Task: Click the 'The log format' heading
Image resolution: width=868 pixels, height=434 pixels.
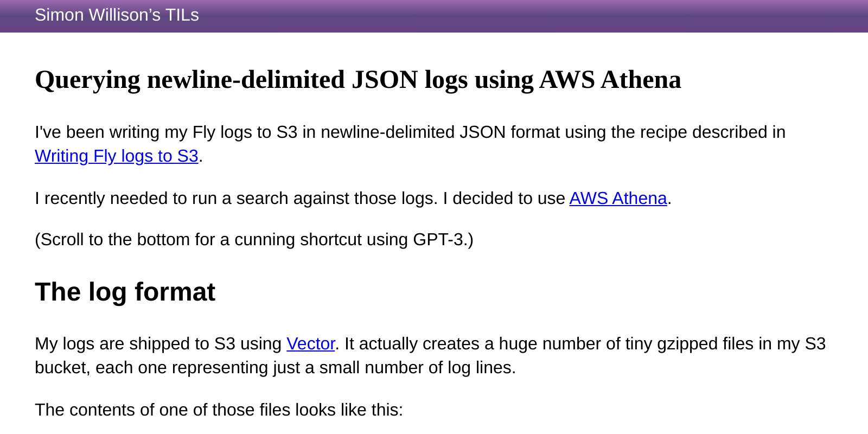Action: (125, 292)
